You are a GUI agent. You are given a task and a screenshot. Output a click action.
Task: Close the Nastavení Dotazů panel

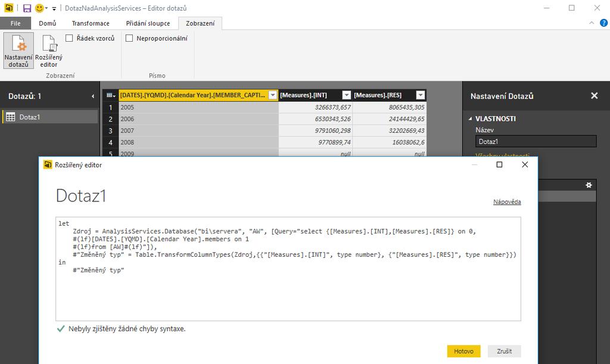click(594, 96)
